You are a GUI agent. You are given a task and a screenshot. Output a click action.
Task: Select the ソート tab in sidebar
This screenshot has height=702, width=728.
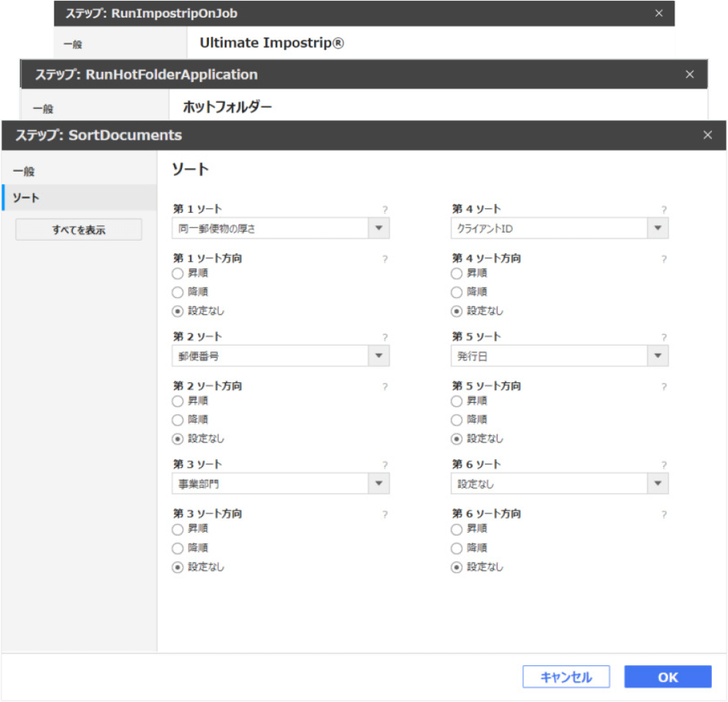pyautogui.click(x=26, y=198)
